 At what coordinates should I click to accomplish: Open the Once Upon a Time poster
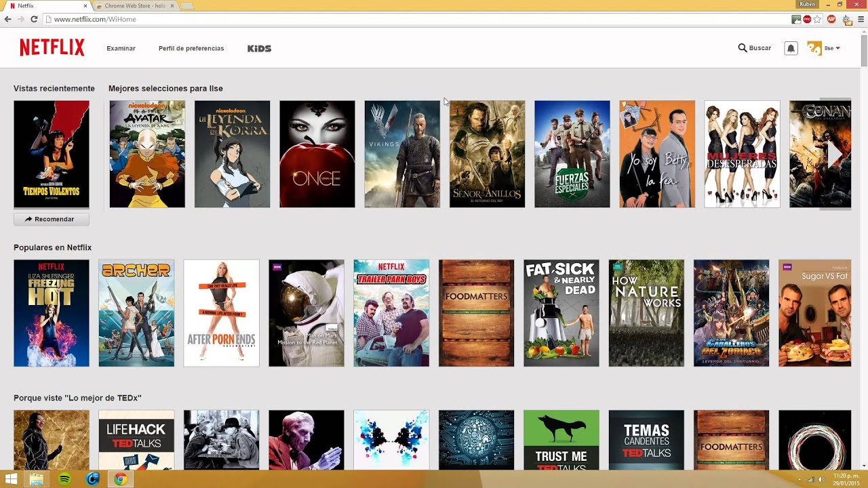(317, 155)
